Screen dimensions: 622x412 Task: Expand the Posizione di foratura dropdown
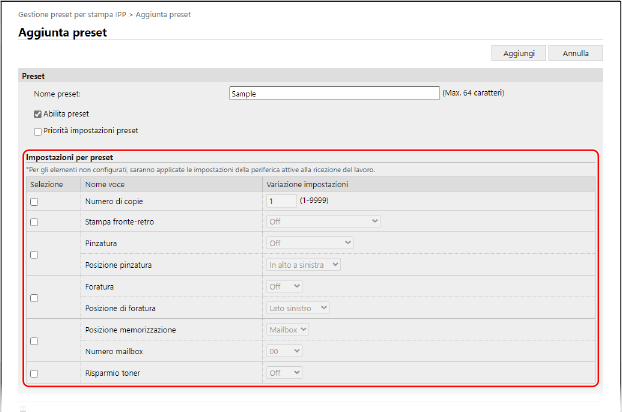coord(297,308)
